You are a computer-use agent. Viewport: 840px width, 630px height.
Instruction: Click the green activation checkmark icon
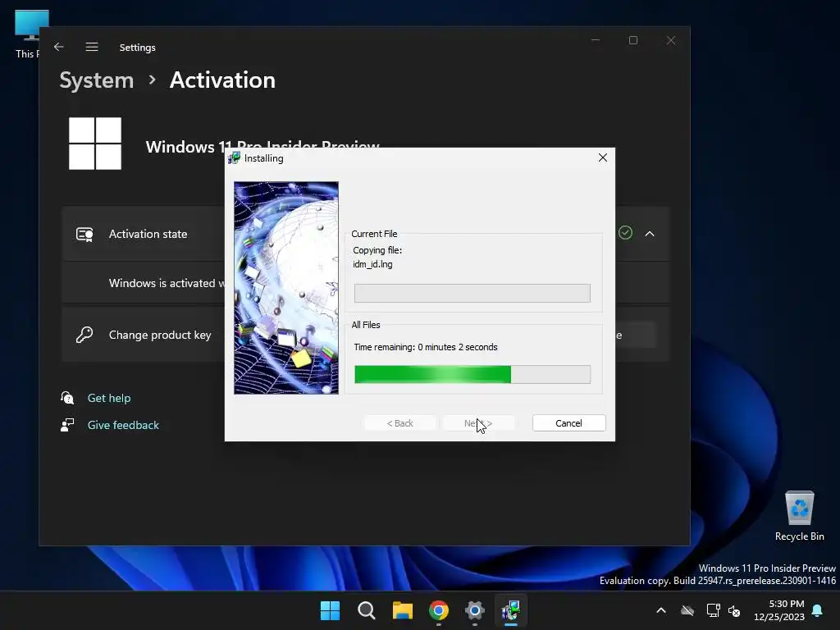625,232
